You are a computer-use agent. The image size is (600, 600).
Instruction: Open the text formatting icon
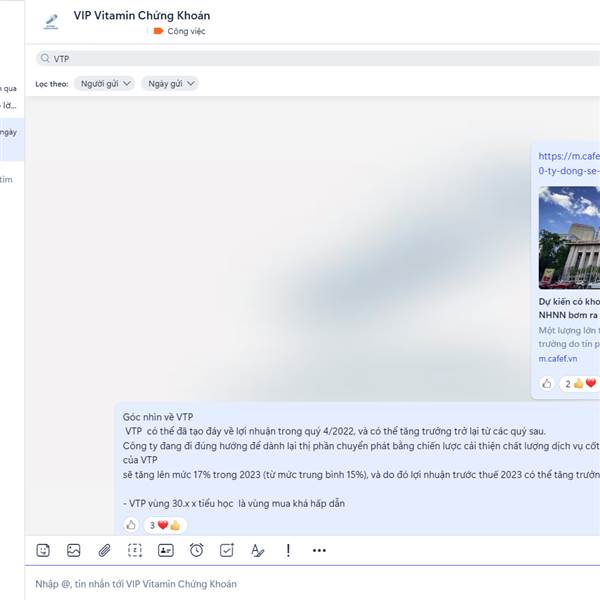[x=258, y=550]
